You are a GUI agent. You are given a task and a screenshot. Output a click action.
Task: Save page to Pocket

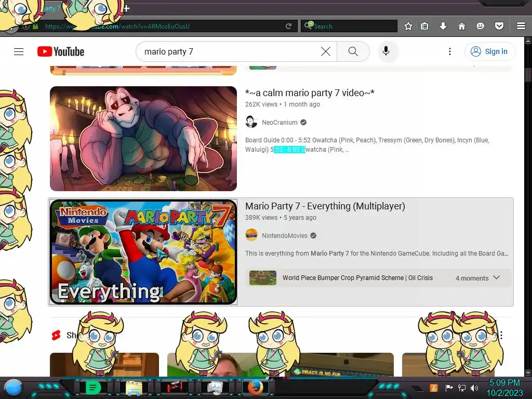click(499, 26)
